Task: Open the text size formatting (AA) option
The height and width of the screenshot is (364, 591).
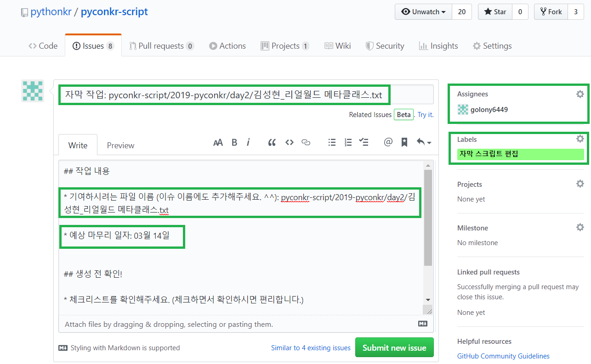Action: click(218, 142)
